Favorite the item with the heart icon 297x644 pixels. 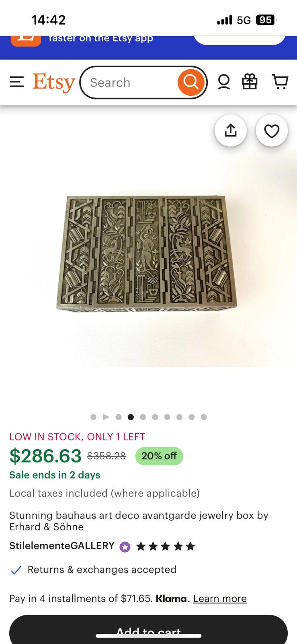(x=272, y=130)
